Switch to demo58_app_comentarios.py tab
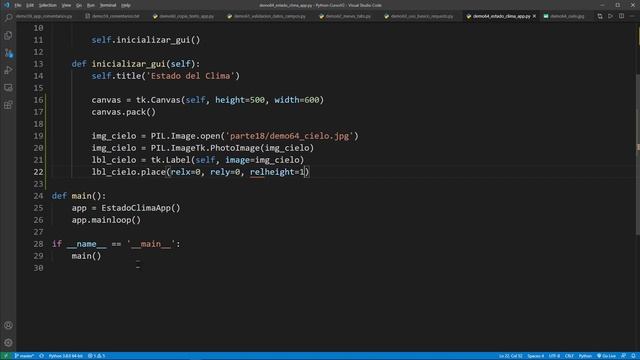640x360 pixels. (x=44, y=16)
